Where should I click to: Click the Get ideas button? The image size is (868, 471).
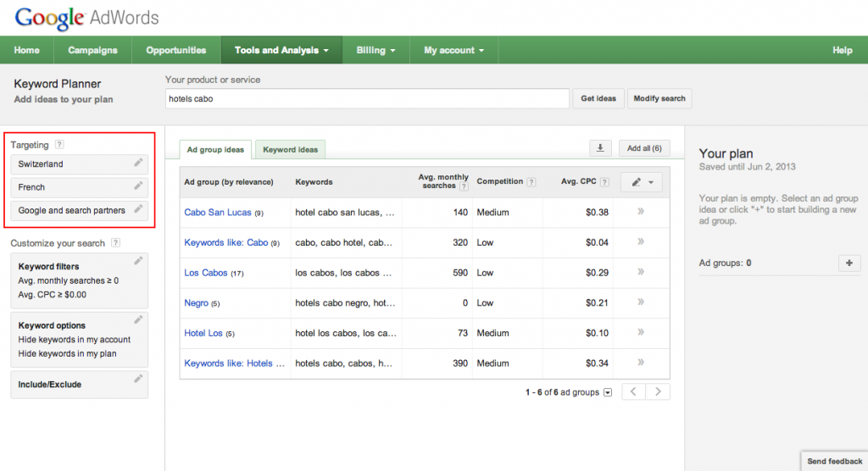point(598,98)
